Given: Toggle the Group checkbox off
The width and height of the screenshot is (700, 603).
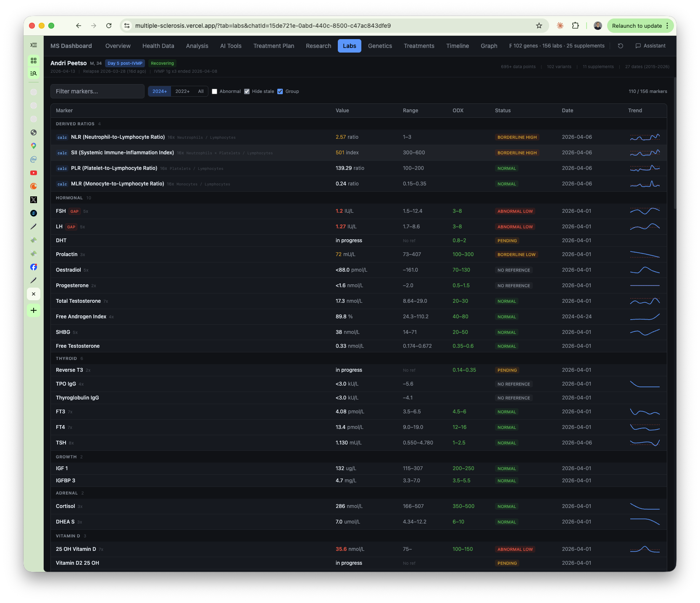Looking at the screenshot, I should coord(280,92).
